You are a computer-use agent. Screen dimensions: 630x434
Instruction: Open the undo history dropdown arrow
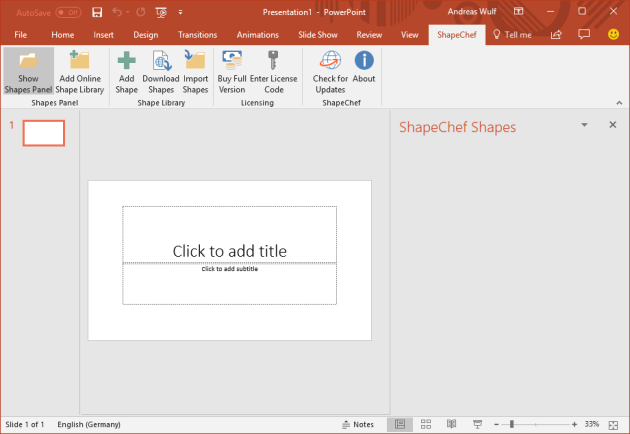pos(128,12)
